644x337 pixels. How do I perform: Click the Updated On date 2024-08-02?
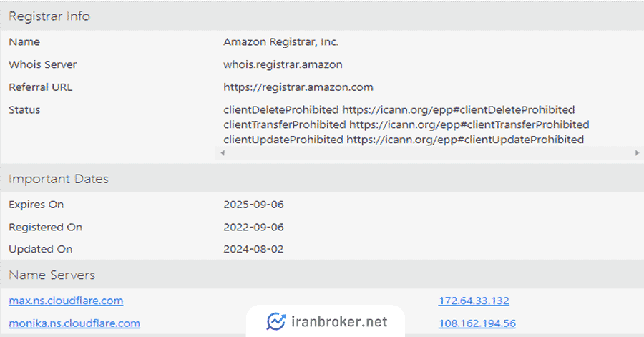[x=253, y=249]
